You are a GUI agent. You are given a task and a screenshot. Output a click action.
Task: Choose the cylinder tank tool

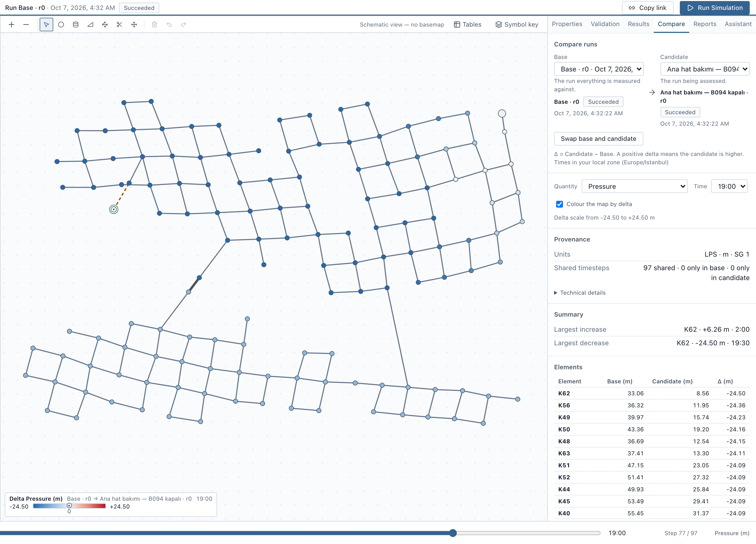click(76, 25)
